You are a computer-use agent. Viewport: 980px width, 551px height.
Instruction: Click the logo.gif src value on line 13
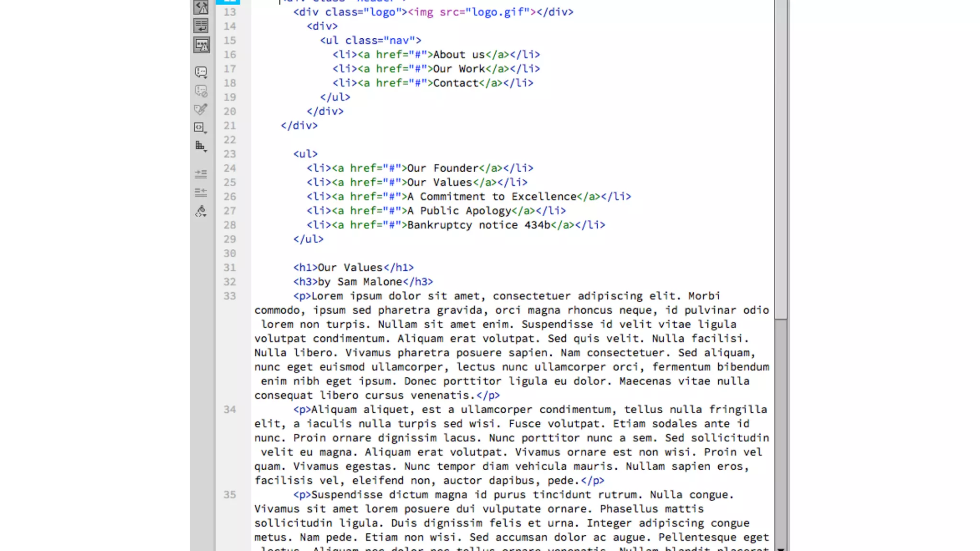[498, 12]
